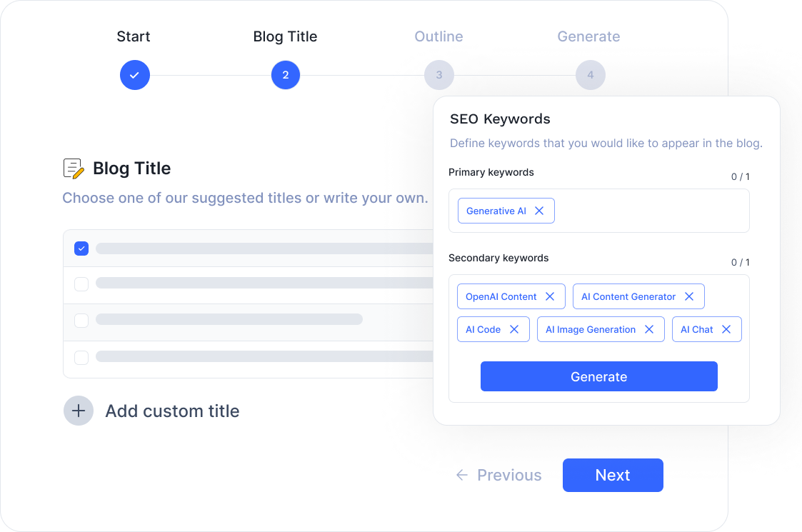Remove the Generative AI keyword tag
Screen dimensions: 802x532
tap(539, 211)
